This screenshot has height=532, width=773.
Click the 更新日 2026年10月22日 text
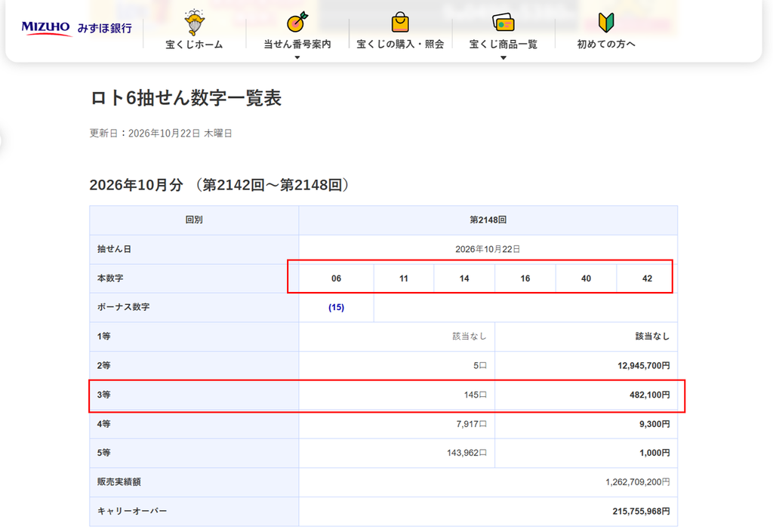(161, 133)
